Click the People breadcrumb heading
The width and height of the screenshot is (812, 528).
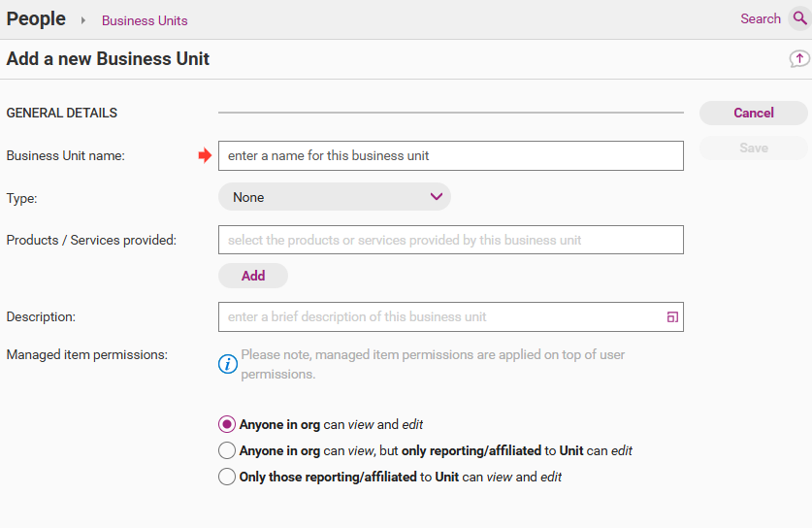tap(36, 19)
